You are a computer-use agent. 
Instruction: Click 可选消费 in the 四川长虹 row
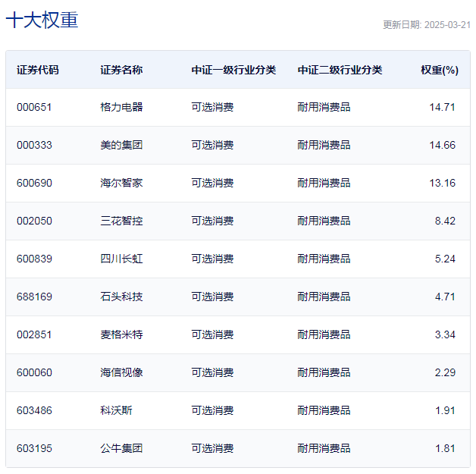coord(212,259)
